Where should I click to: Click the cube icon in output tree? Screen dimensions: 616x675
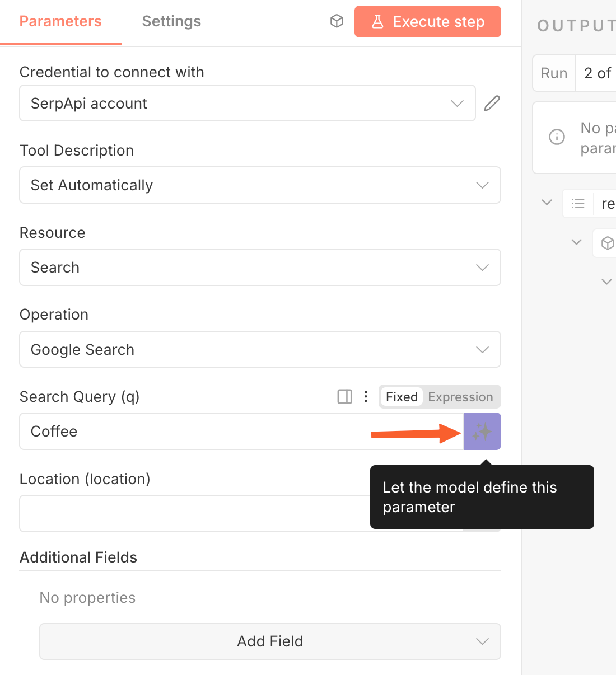(607, 243)
